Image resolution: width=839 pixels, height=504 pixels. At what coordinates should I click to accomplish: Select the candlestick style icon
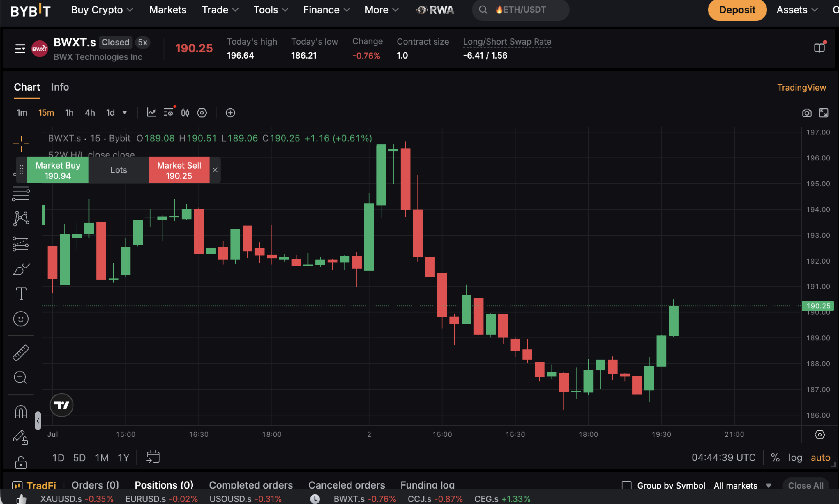tap(185, 113)
